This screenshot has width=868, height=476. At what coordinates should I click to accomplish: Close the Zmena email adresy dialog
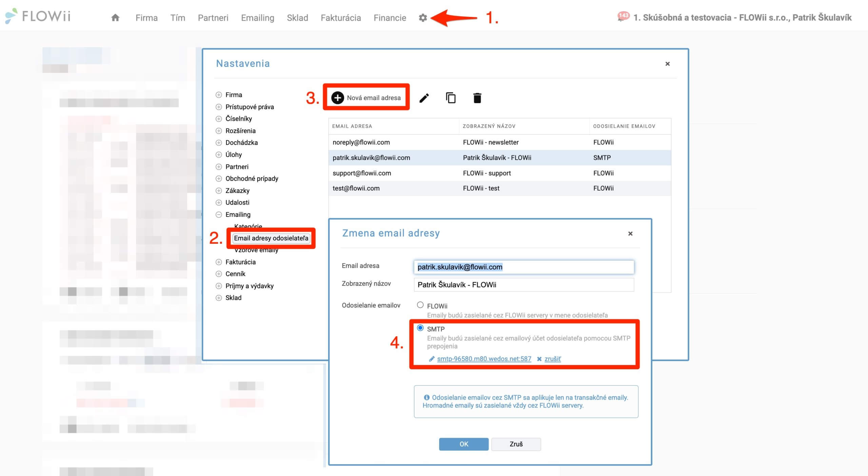630,234
